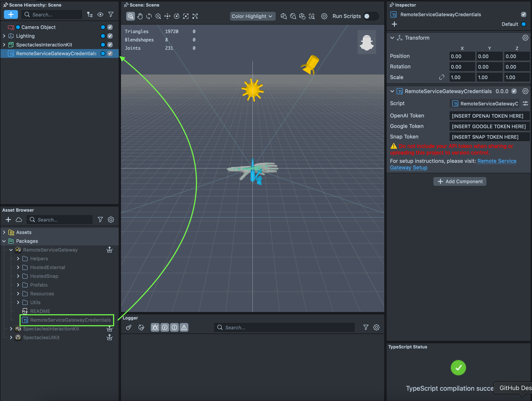Open the Color Highlight dropdown
The height and width of the screenshot is (401, 532).
tap(252, 16)
